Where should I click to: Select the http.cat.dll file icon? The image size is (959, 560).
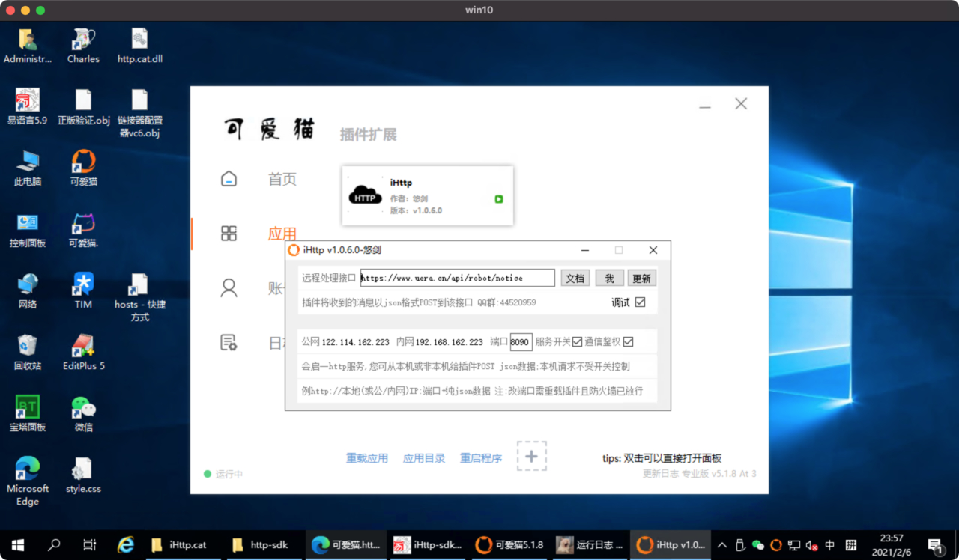point(140,46)
